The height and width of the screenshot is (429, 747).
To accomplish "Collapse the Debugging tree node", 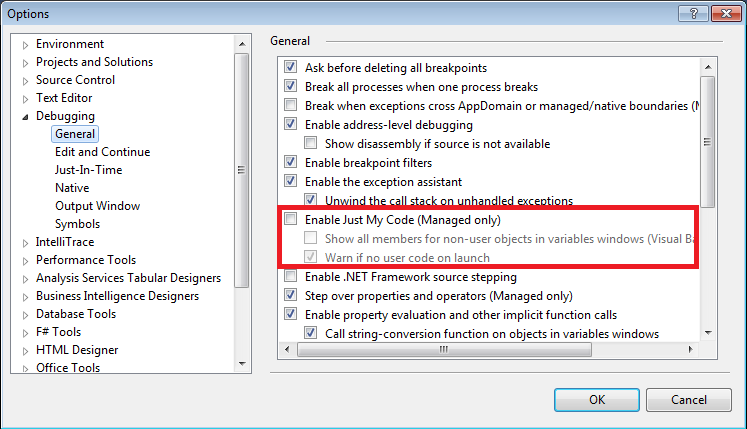I will point(26,117).
